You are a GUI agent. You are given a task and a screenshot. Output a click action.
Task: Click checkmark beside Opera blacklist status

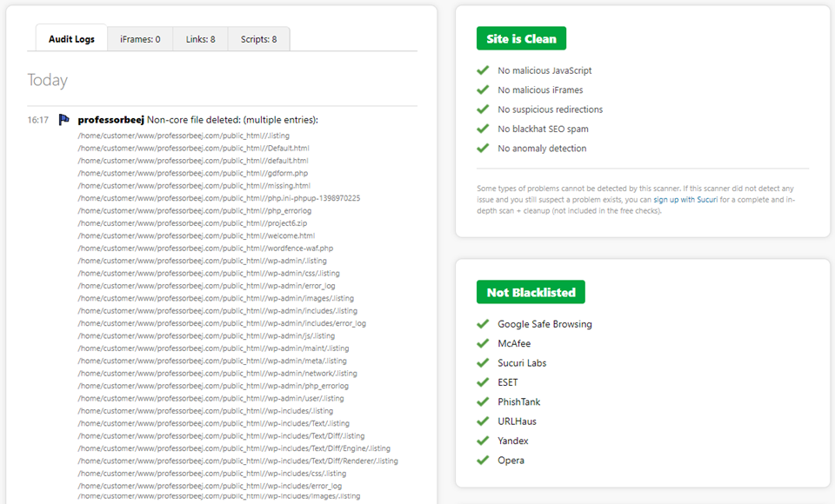coord(483,460)
